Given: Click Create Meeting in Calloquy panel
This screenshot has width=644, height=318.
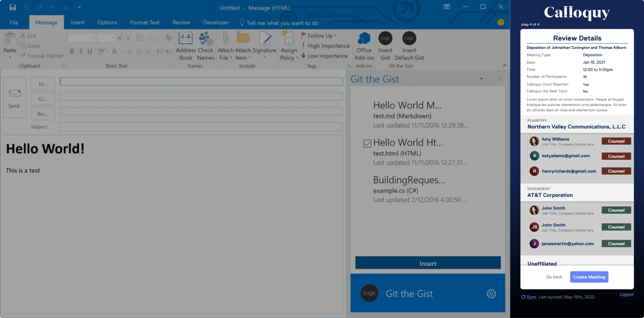Looking at the screenshot, I should pyautogui.click(x=589, y=277).
